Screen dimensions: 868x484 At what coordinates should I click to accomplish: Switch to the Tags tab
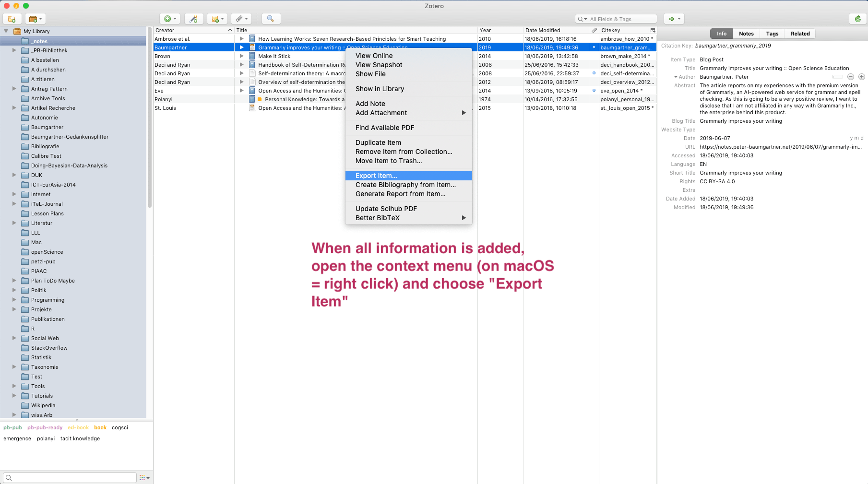tap(772, 34)
